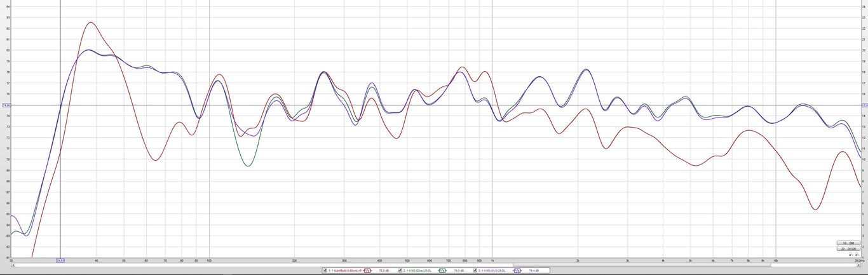Click the cursor level readout on left axis
868x275 pixels.
6,105
